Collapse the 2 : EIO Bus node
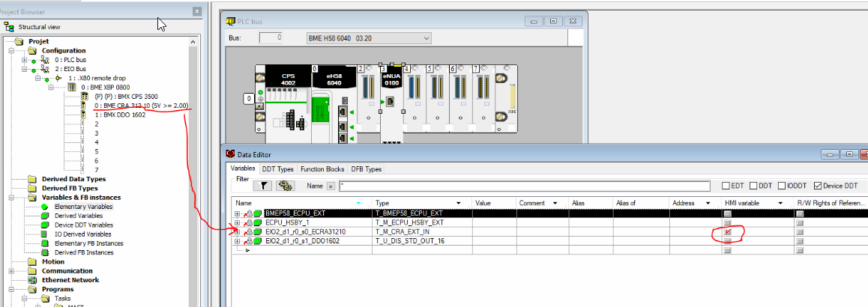Image resolution: width=868 pixels, height=307 pixels. (24, 69)
